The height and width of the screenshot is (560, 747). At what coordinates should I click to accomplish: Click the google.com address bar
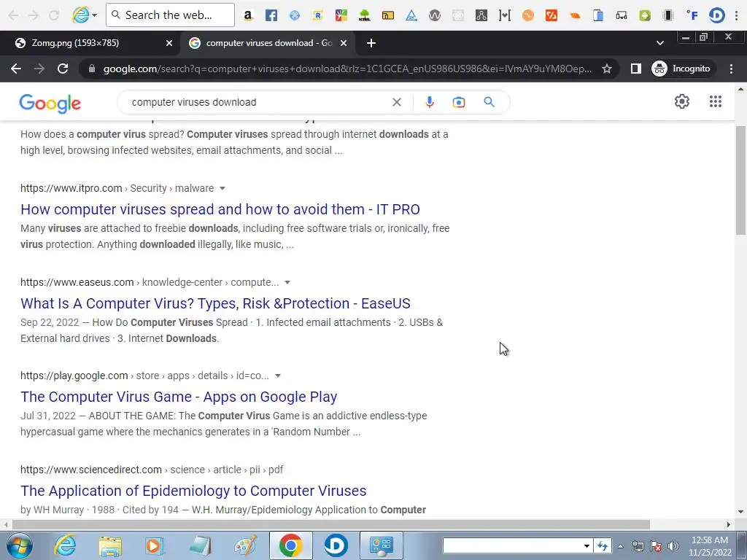tap(348, 69)
